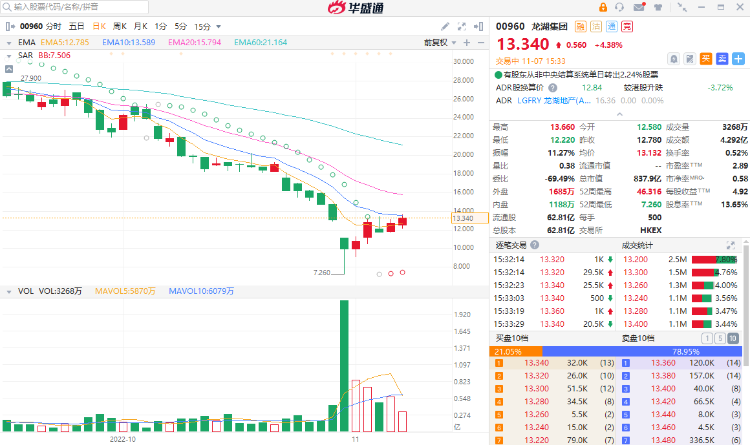Image resolution: width=750 pixels, height=445 pixels.
Task: Open the LGFRY 龙湖地产 ADR link
Action: click(x=554, y=100)
